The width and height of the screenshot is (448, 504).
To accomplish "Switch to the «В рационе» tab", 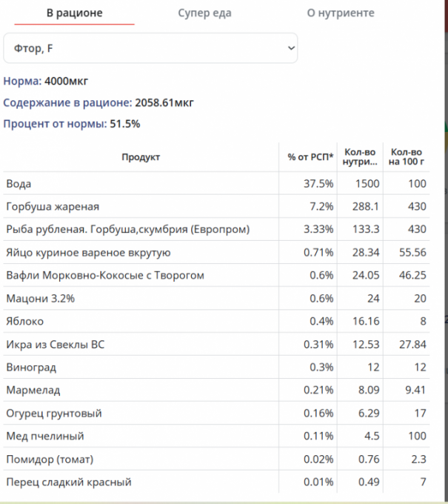I will (x=74, y=13).
